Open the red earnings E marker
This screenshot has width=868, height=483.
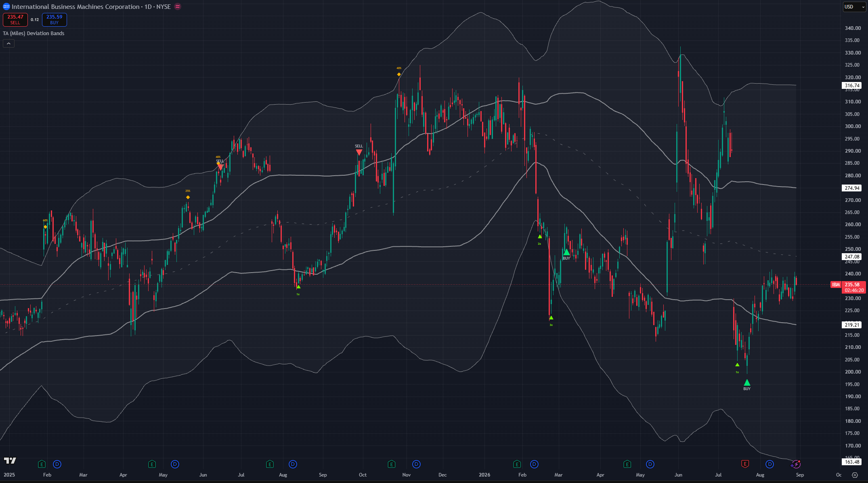point(745,464)
